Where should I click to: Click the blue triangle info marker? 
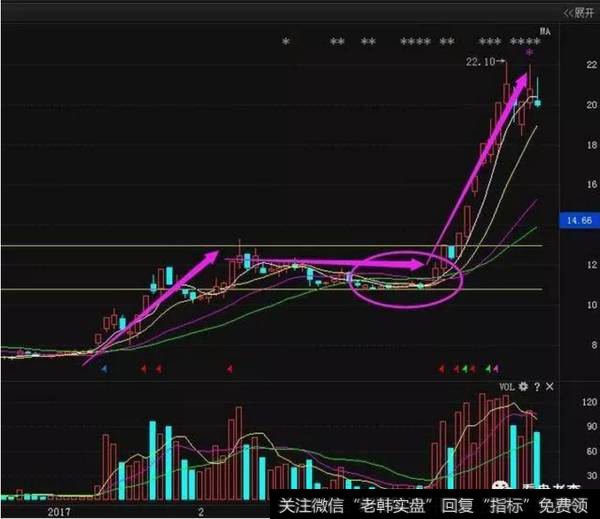(104, 369)
